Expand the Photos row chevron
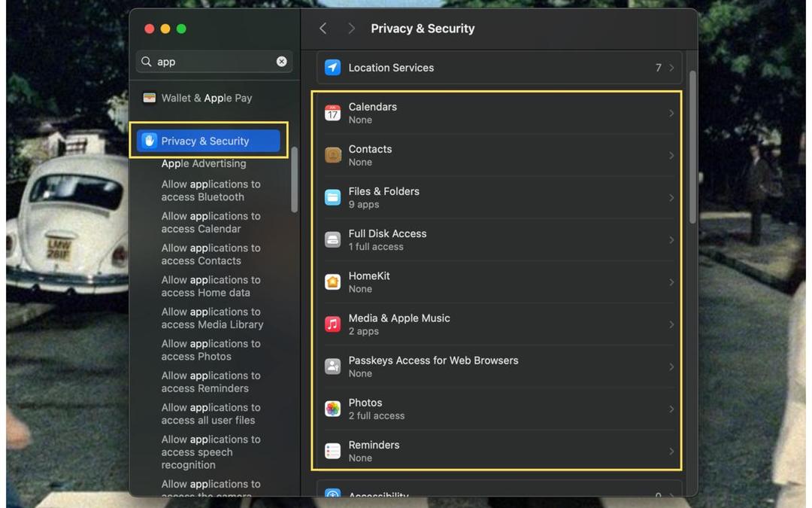 tap(671, 409)
